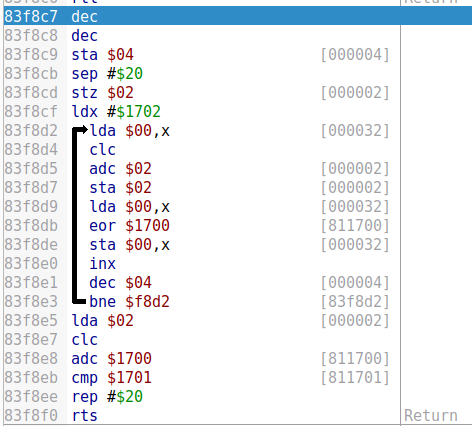Click the 'dec $04' instruction at 83f8e1
Image resolution: width=472 pixels, height=426 pixels.
pyautogui.click(x=120, y=282)
